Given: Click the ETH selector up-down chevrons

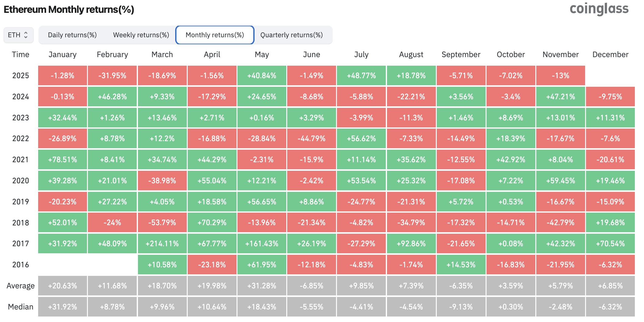Looking at the screenshot, I should (26, 35).
